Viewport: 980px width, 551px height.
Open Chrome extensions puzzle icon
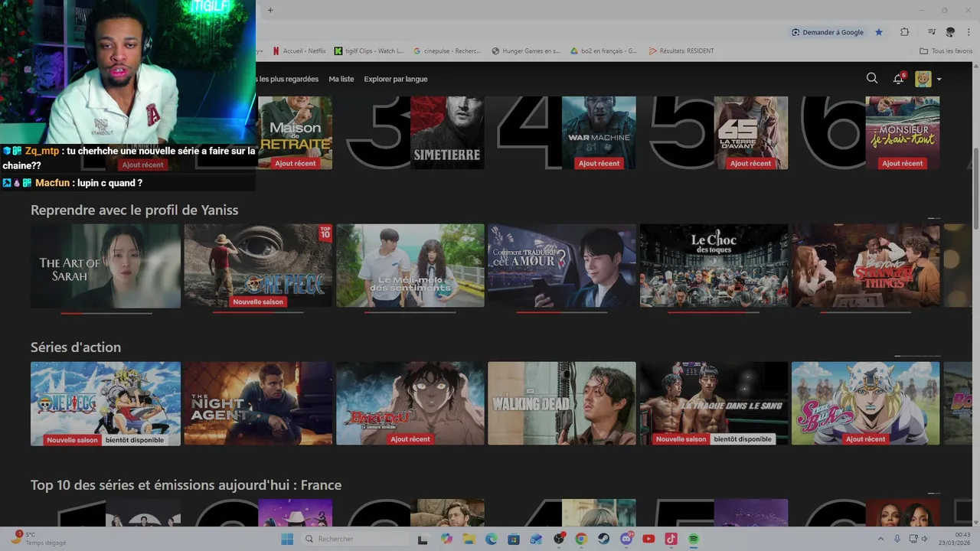pyautogui.click(x=904, y=32)
